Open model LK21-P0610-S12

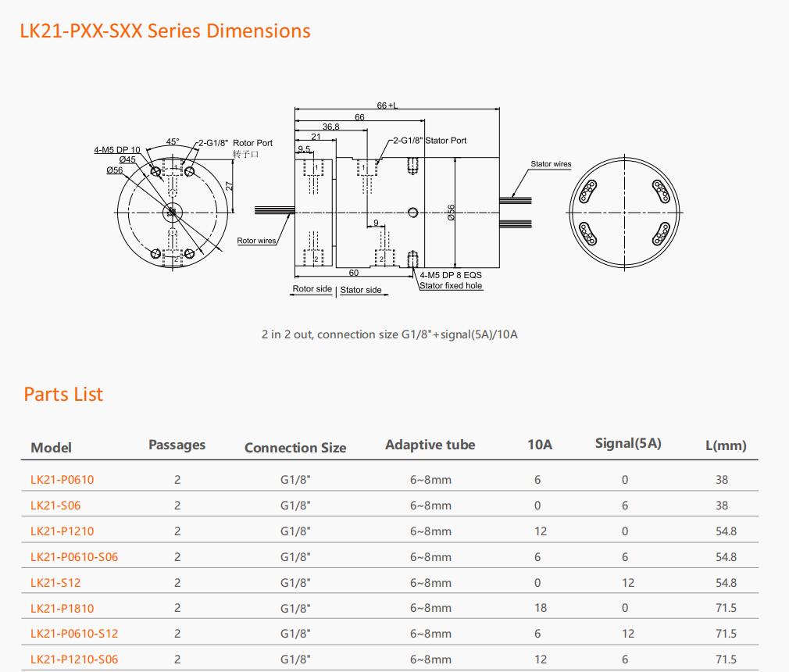point(74,634)
